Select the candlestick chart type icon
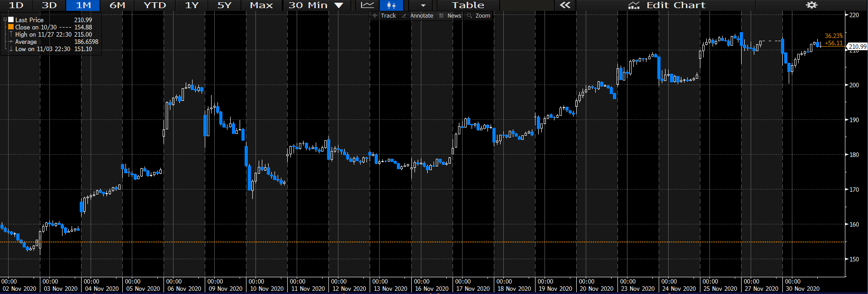 391,5
